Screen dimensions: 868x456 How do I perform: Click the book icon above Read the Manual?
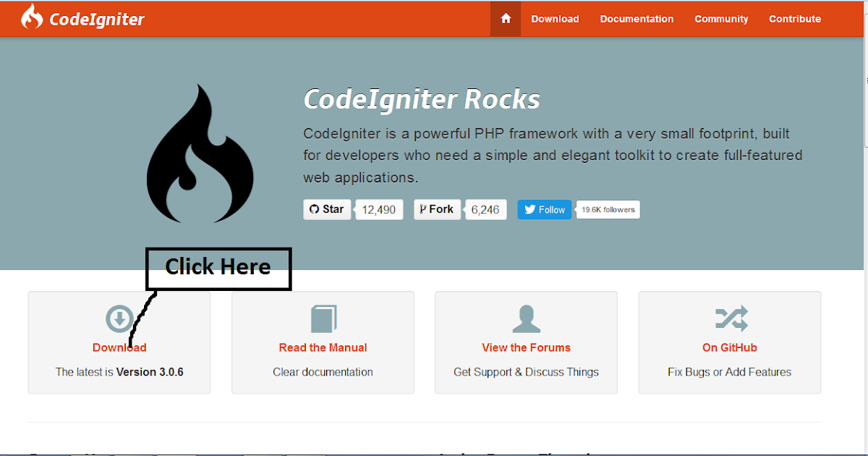point(323,318)
